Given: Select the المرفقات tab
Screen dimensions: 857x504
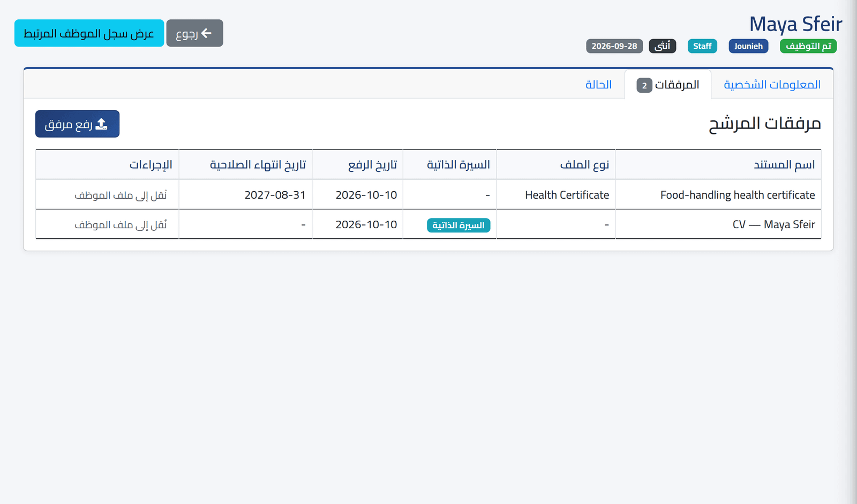Looking at the screenshot, I should point(668,85).
